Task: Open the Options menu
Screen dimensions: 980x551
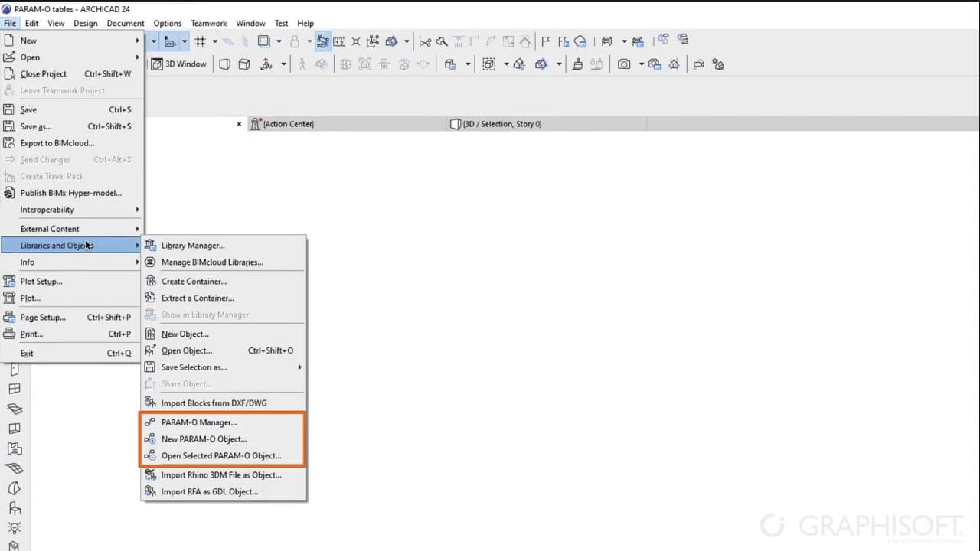Action: (x=168, y=23)
